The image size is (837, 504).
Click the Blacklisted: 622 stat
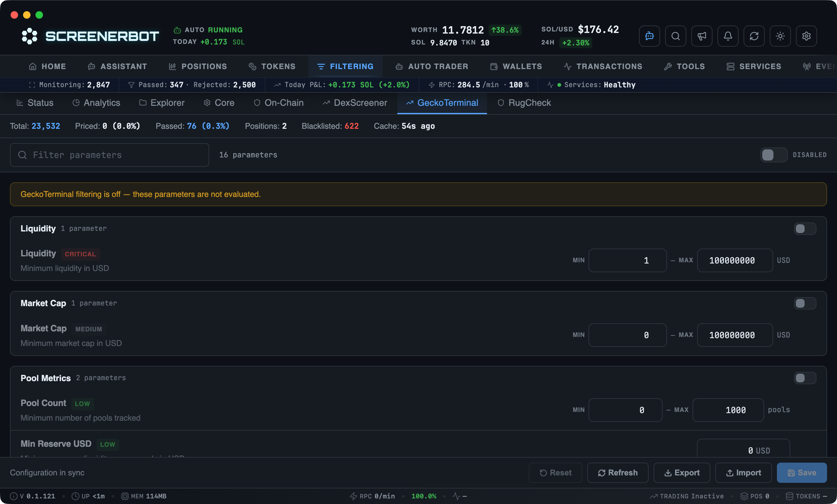click(330, 126)
